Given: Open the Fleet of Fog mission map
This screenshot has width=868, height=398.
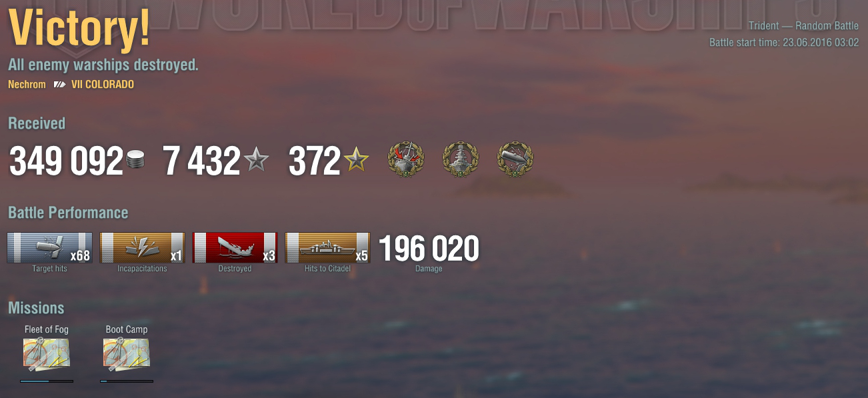Looking at the screenshot, I should 47,355.
